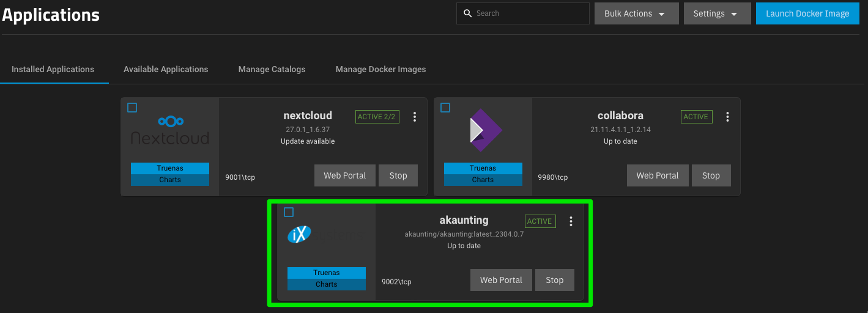
Task: Switch to Available Applications tab
Action: click(166, 69)
